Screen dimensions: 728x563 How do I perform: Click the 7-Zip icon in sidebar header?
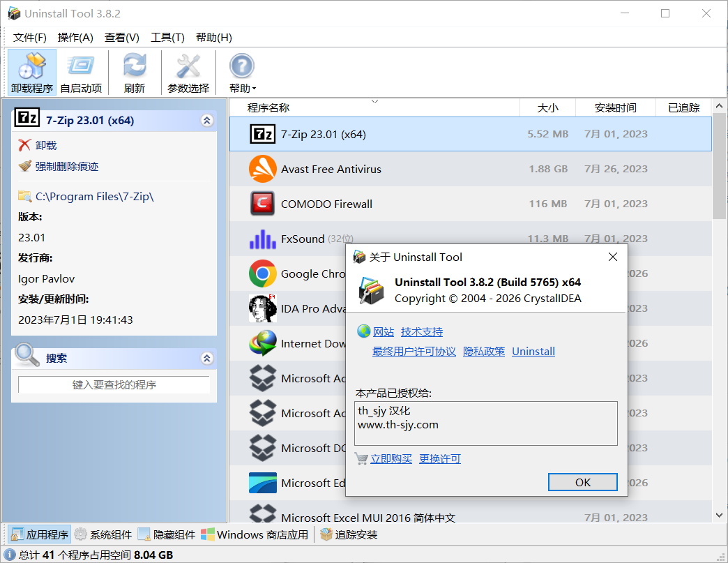click(27, 117)
